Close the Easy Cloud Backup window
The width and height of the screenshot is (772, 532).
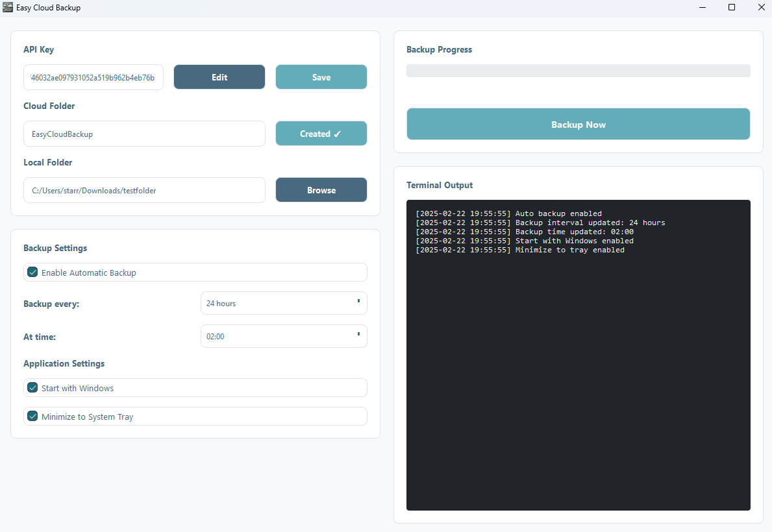761,7
